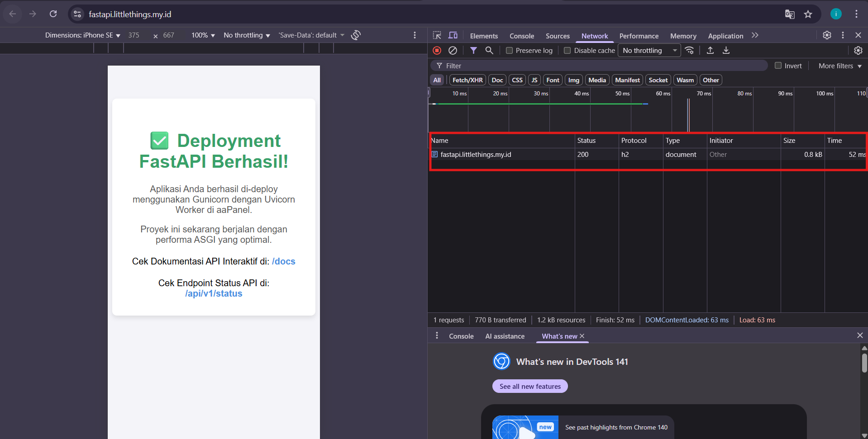Click the translate page icon
This screenshot has height=439, width=868.
790,14
